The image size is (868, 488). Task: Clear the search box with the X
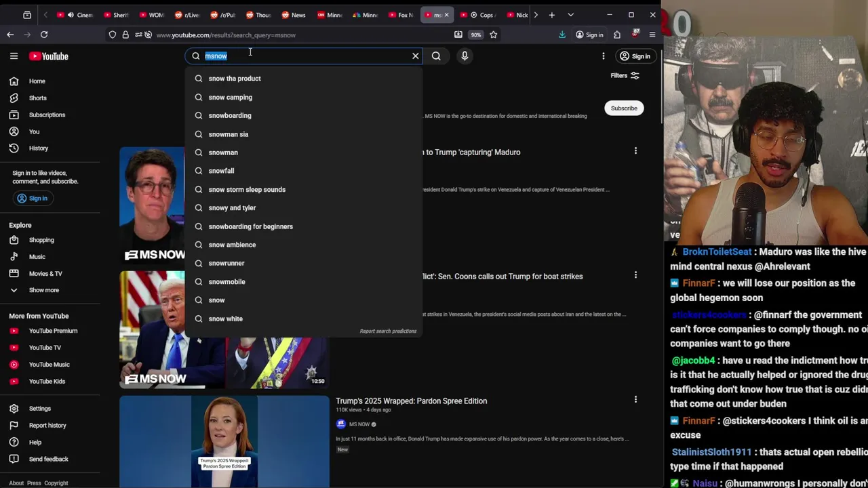click(416, 56)
